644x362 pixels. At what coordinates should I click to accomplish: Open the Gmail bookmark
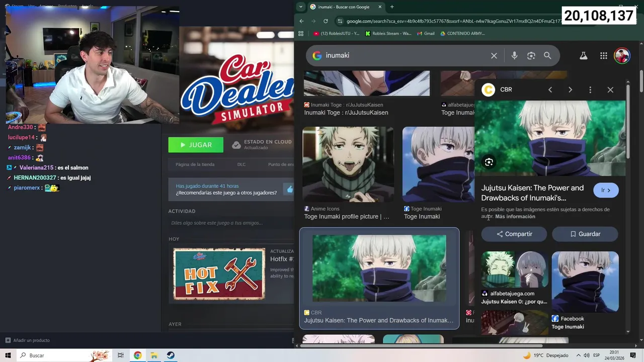[x=426, y=33]
